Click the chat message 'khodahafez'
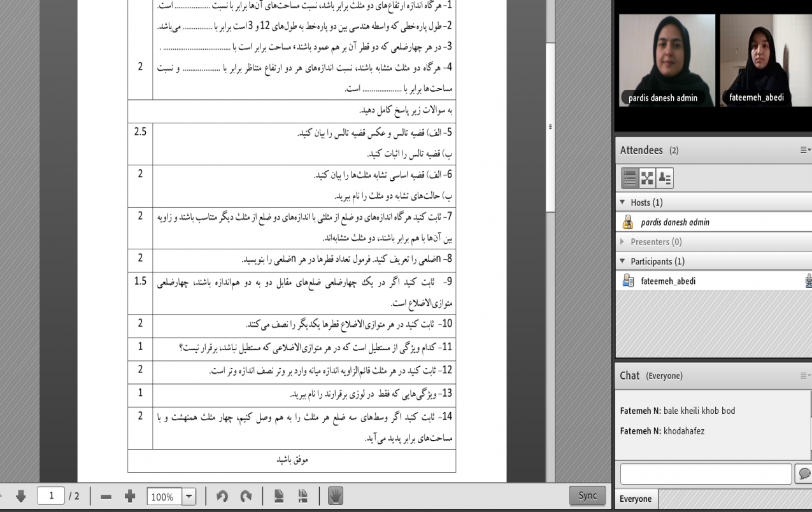812x512 pixels. pyautogui.click(x=684, y=431)
